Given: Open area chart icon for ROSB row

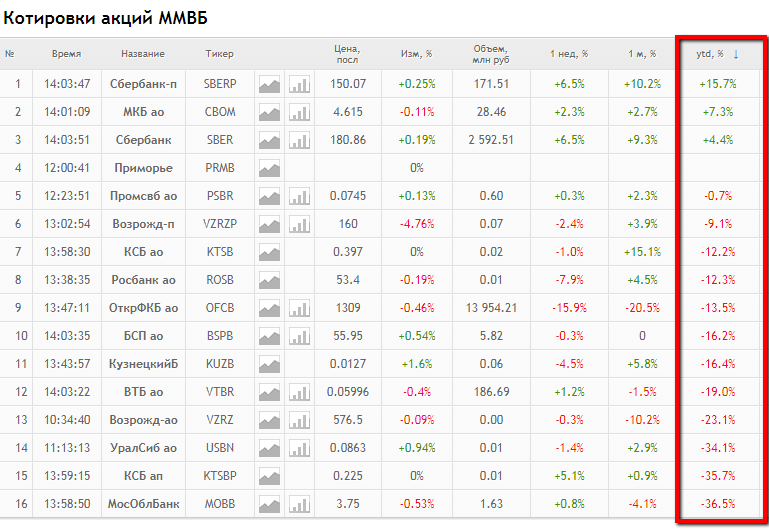Looking at the screenshot, I should pyautogui.click(x=269, y=280).
